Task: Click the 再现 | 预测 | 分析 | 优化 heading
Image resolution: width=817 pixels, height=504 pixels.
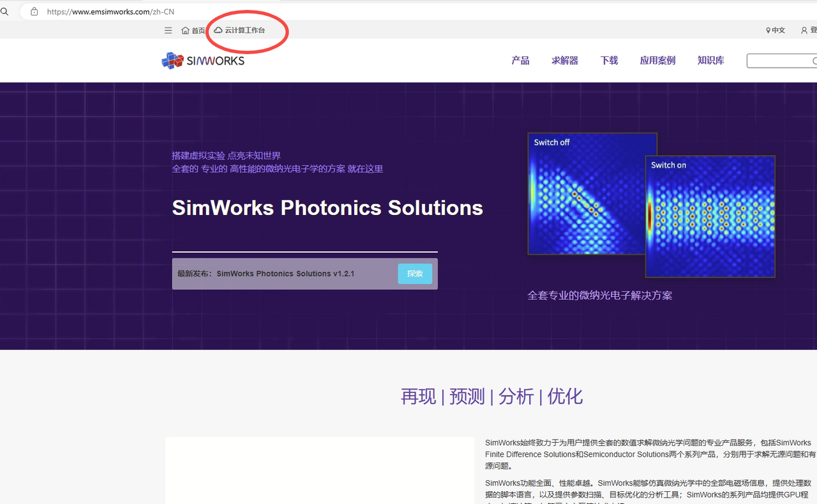Action: pos(491,396)
